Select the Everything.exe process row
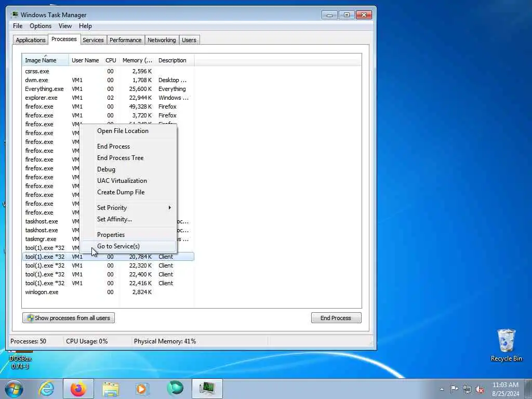The image size is (532, 399). pyautogui.click(x=108, y=89)
